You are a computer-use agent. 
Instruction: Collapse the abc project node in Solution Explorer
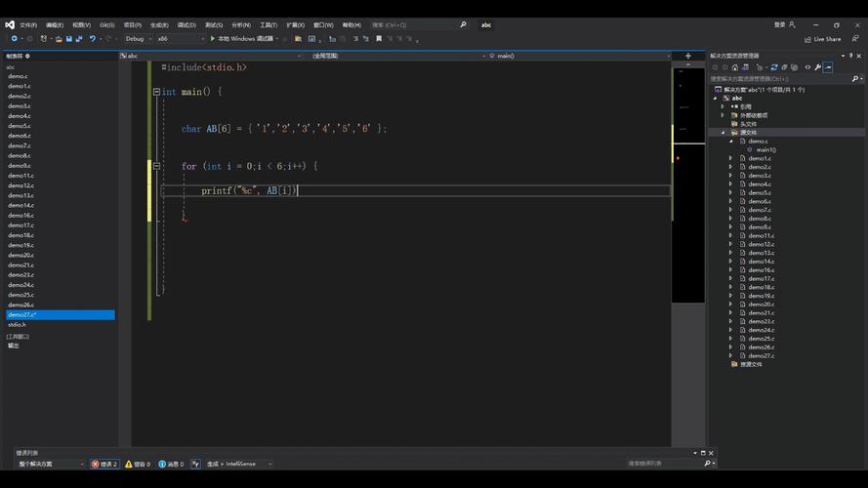click(716, 99)
